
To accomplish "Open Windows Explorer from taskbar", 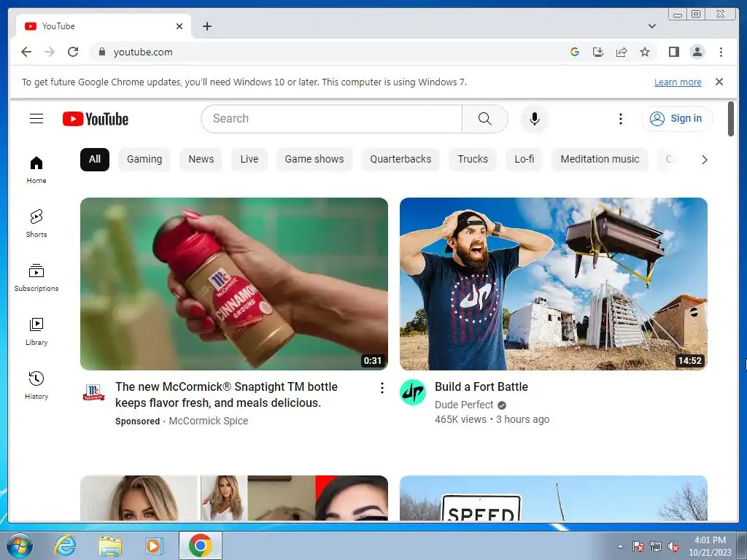I will coord(110,545).
